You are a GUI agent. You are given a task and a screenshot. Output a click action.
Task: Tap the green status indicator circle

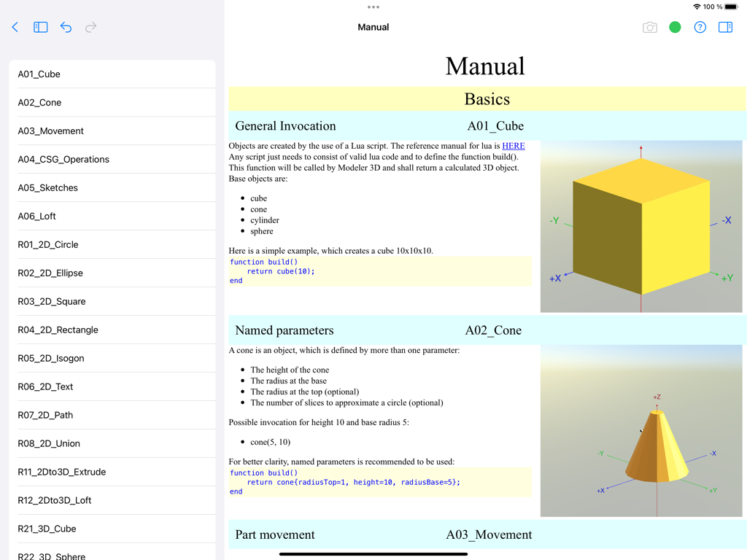pyautogui.click(x=675, y=27)
